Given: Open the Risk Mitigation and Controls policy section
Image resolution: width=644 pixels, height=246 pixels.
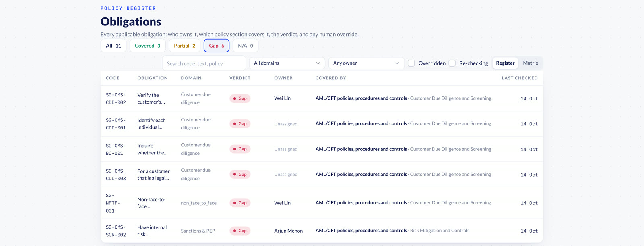Looking at the screenshot, I should coord(440,231).
